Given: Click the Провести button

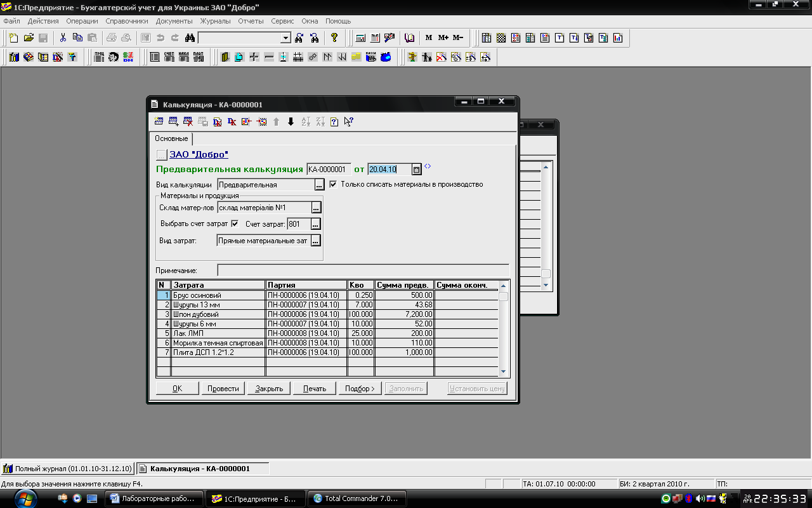Looking at the screenshot, I should (x=223, y=389).
